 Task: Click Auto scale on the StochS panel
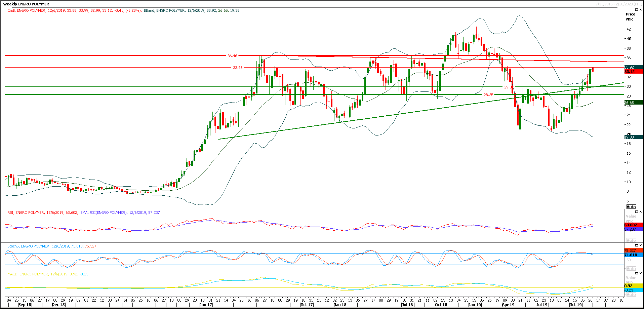tap(631, 269)
